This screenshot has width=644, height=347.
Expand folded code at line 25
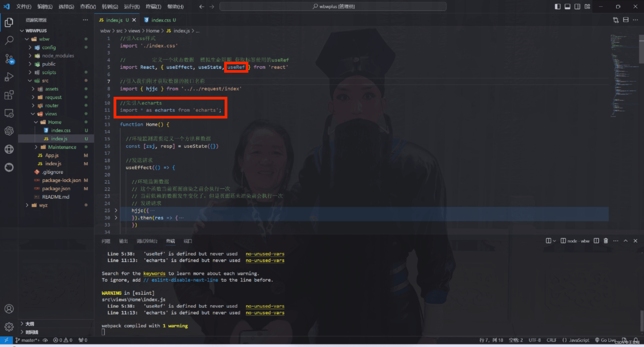[x=116, y=210]
